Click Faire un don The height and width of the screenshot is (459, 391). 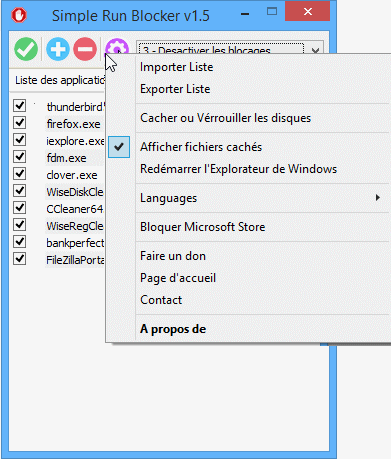pyautogui.click(x=173, y=256)
